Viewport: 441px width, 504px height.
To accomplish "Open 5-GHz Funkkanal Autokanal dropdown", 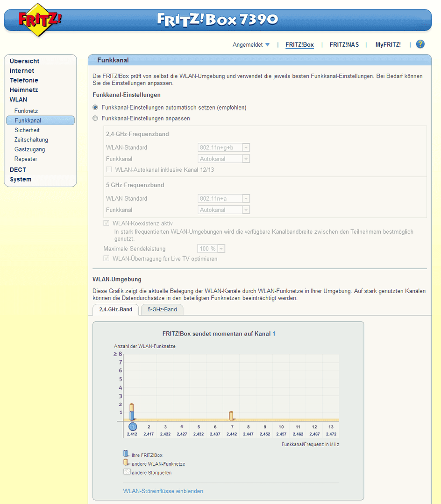I will [224, 210].
